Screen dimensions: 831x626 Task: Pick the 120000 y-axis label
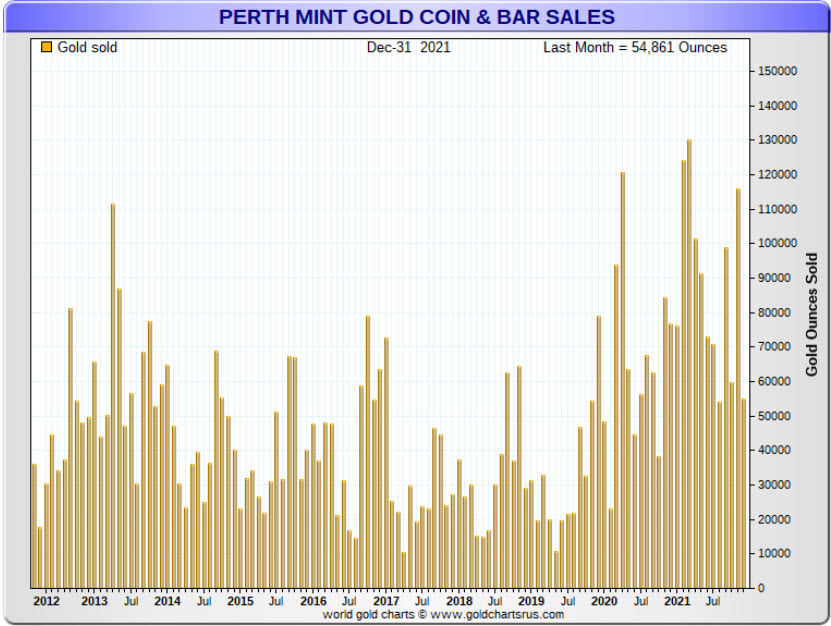tap(777, 174)
